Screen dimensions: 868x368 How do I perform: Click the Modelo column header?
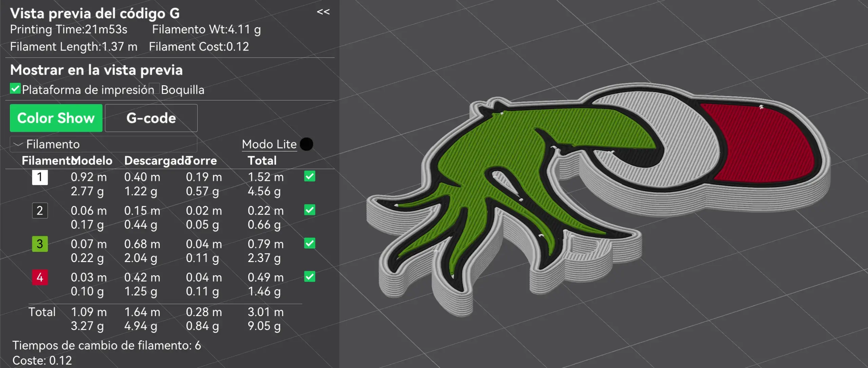click(92, 161)
